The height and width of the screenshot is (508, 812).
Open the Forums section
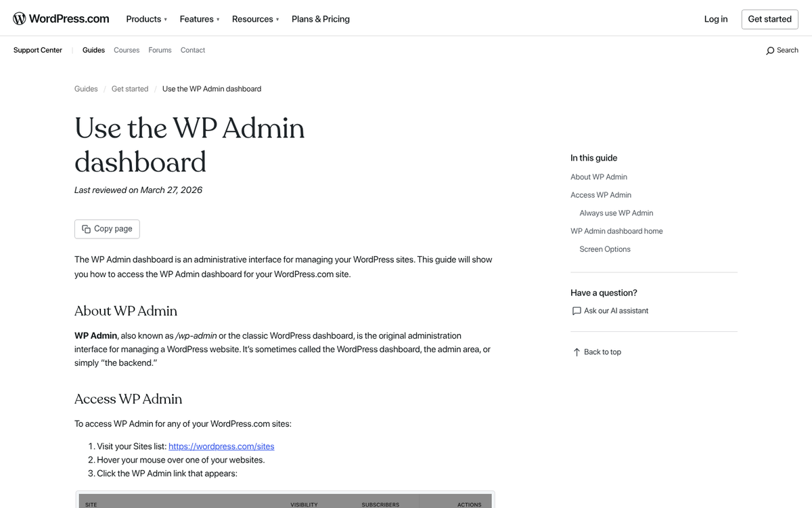point(160,49)
